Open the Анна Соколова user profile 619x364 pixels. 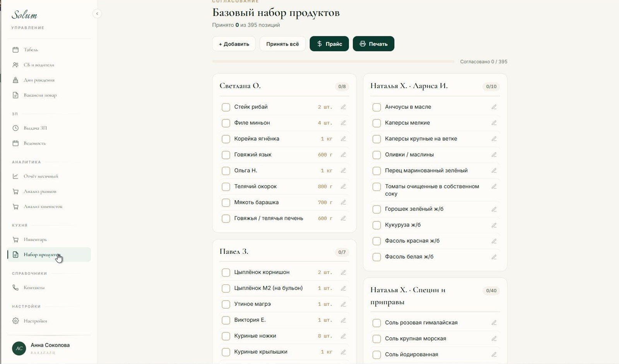point(49,348)
